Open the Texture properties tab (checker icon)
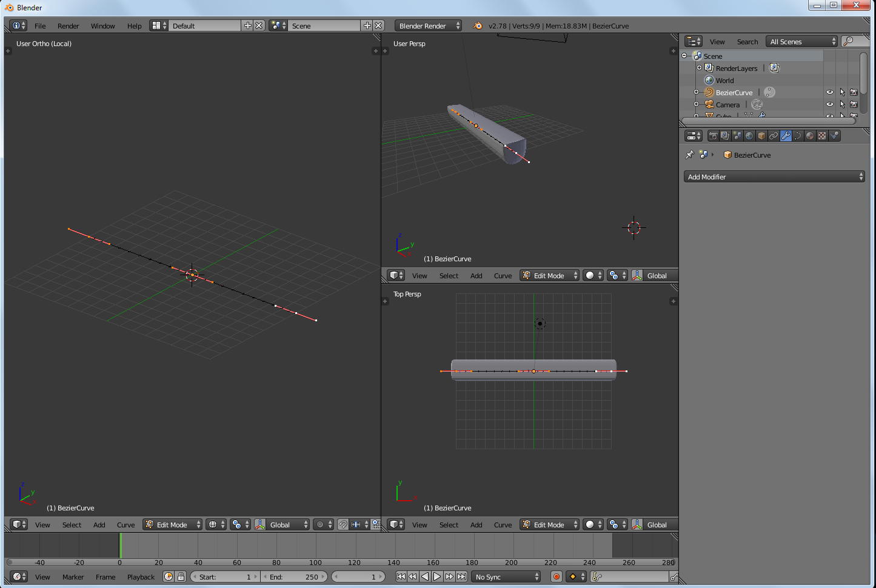The height and width of the screenshot is (588, 876). [x=822, y=136]
